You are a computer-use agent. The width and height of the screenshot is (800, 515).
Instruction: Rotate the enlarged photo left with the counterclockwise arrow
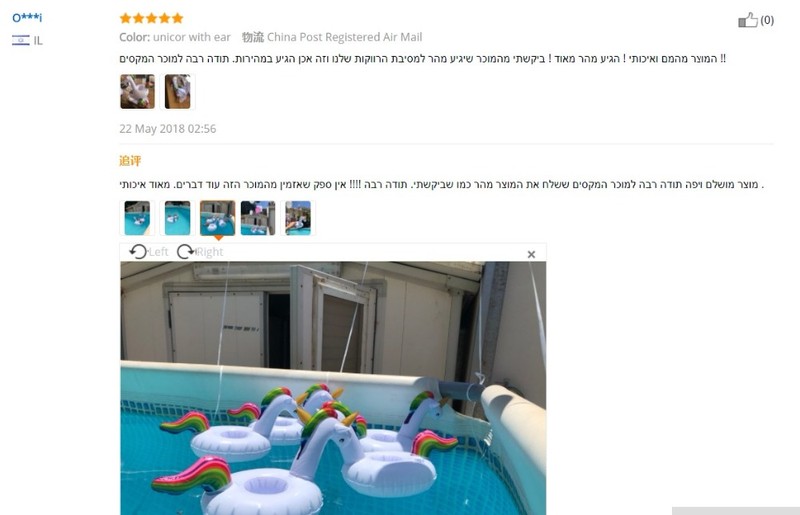tap(138, 252)
